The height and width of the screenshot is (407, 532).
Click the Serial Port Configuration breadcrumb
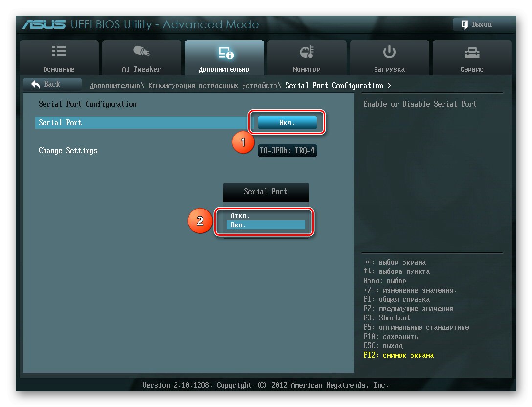[x=334, y=86]
